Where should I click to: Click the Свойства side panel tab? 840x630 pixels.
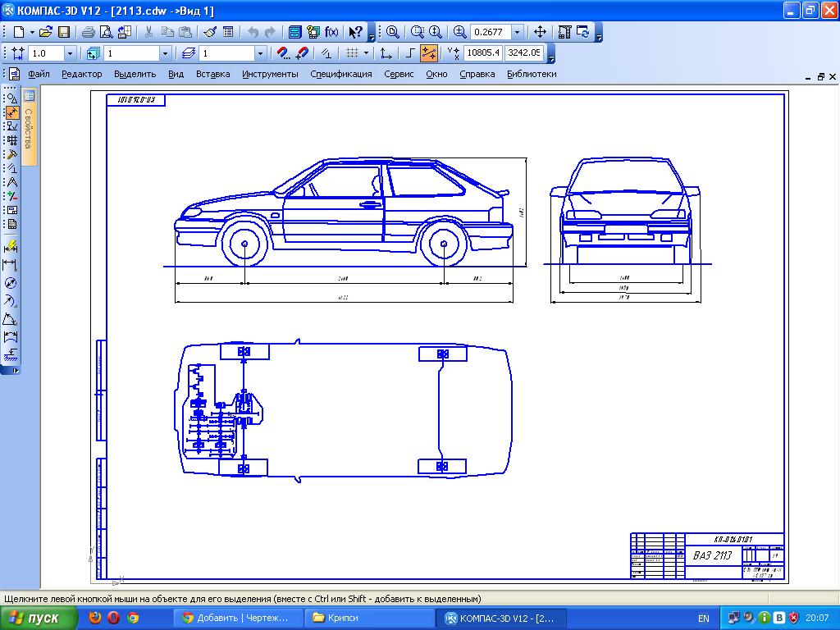29,129
